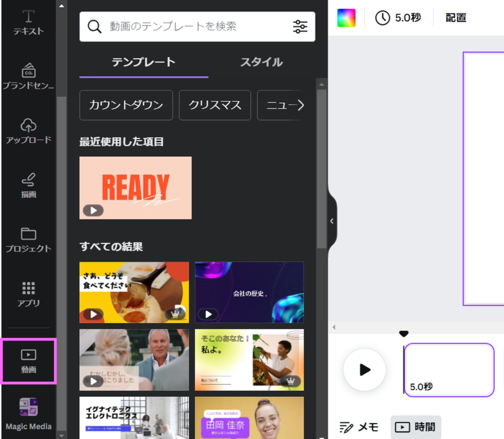
Task: Click the アップロード upload icon
Action: click(x=29, y=130)
